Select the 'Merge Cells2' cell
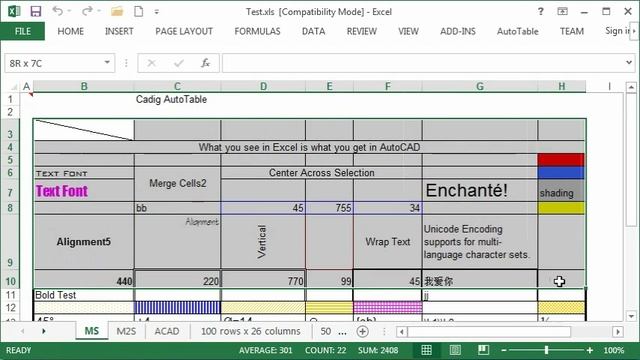 click(x=178, y=184)
